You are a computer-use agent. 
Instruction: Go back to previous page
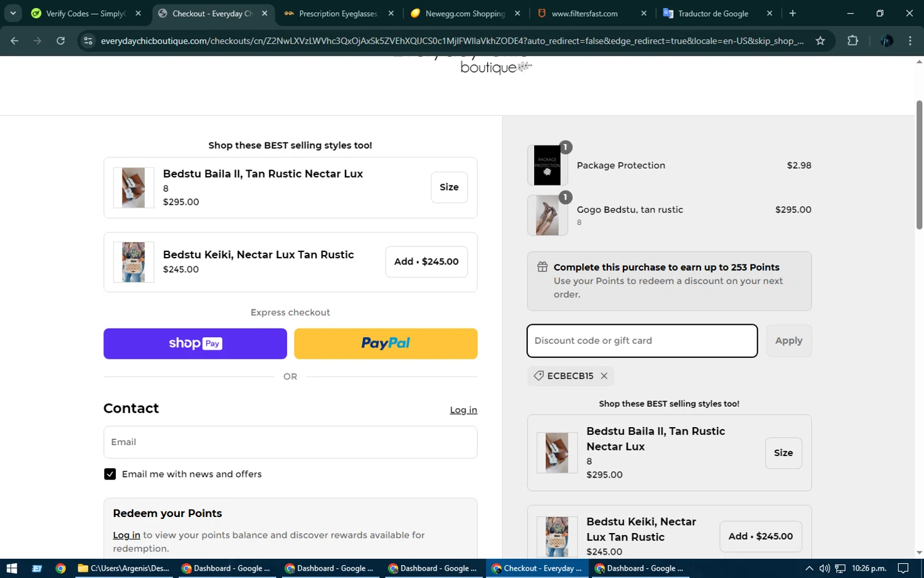tap(15, 41)
